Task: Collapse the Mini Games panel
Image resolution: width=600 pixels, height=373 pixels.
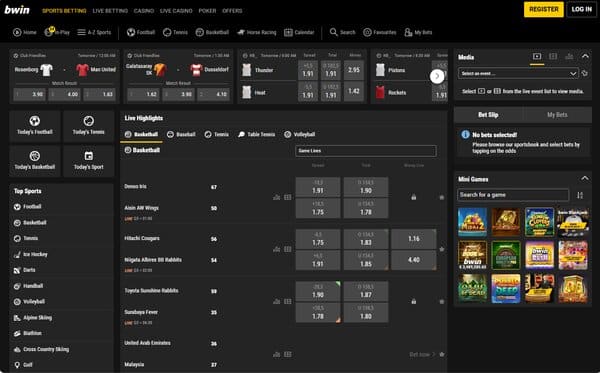Action: 585,178
